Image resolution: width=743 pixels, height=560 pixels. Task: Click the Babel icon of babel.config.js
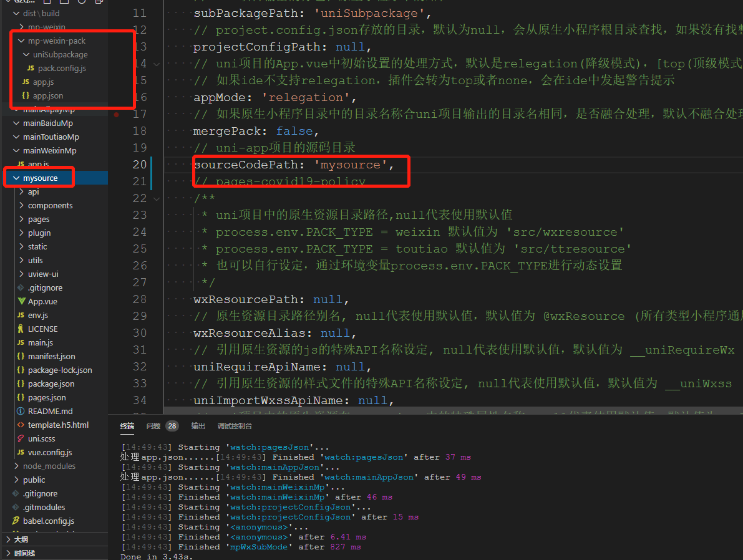coord(16,521)
